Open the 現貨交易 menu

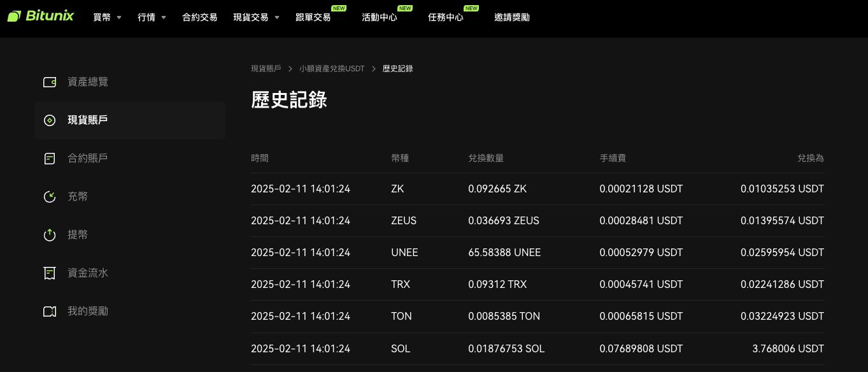pos(251,17)
